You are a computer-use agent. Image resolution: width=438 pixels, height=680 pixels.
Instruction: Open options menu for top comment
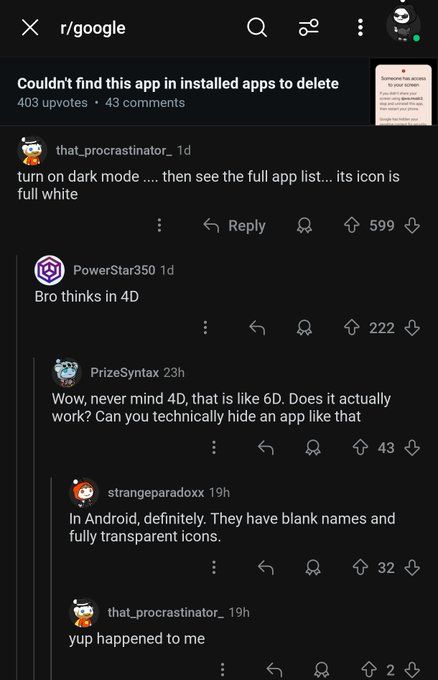(x=159, y=225)
